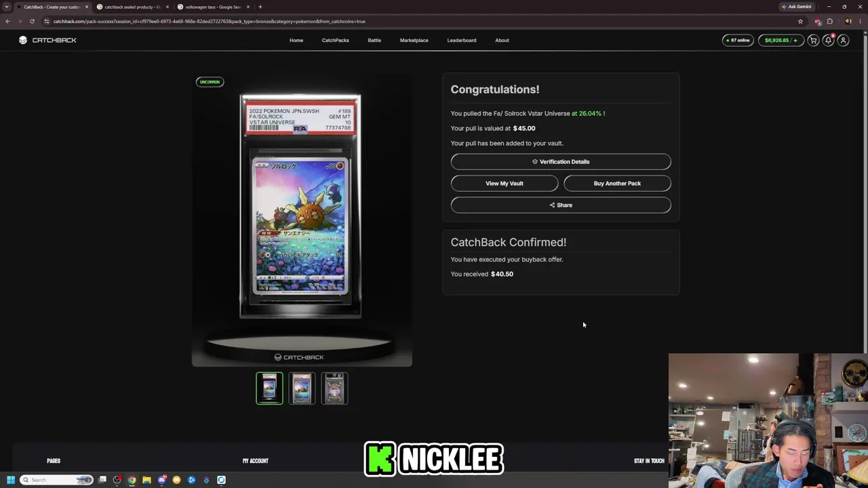Viewport: 868px width, 488px height.
Task: Bookmark this page with the star icon
Action: click(800, 21)
